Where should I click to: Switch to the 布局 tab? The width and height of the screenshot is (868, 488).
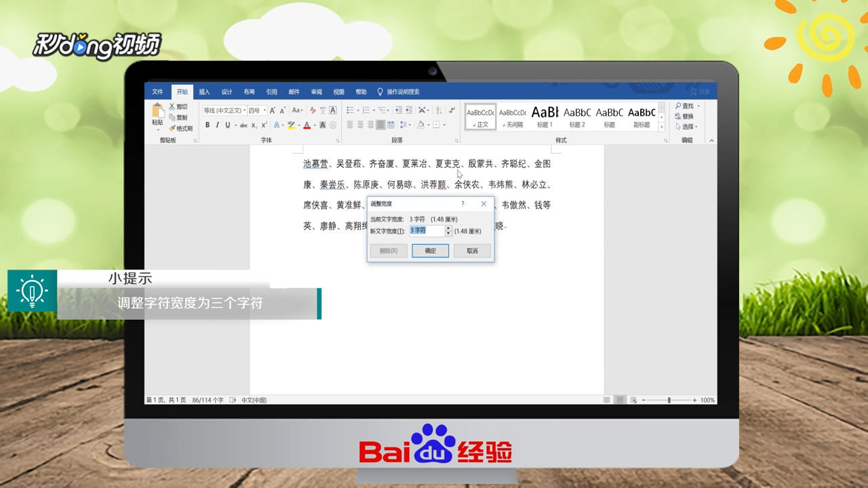[x=249, y=91]
